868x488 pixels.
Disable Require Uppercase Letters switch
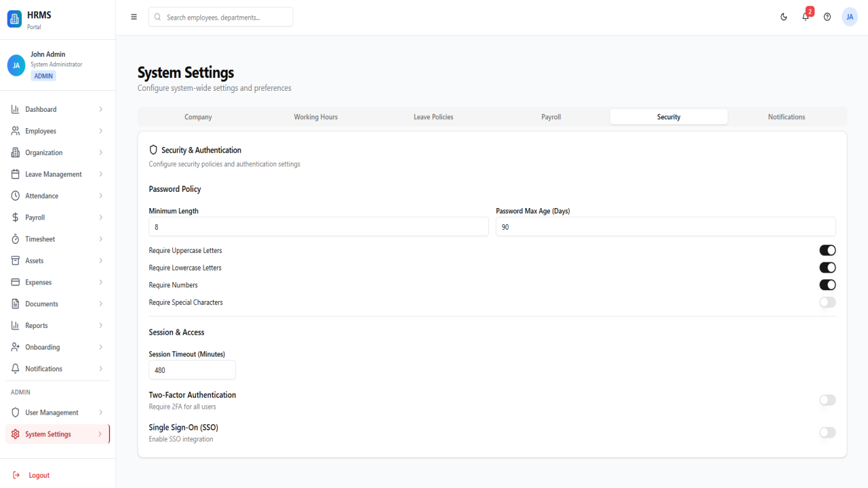point(827,250)
